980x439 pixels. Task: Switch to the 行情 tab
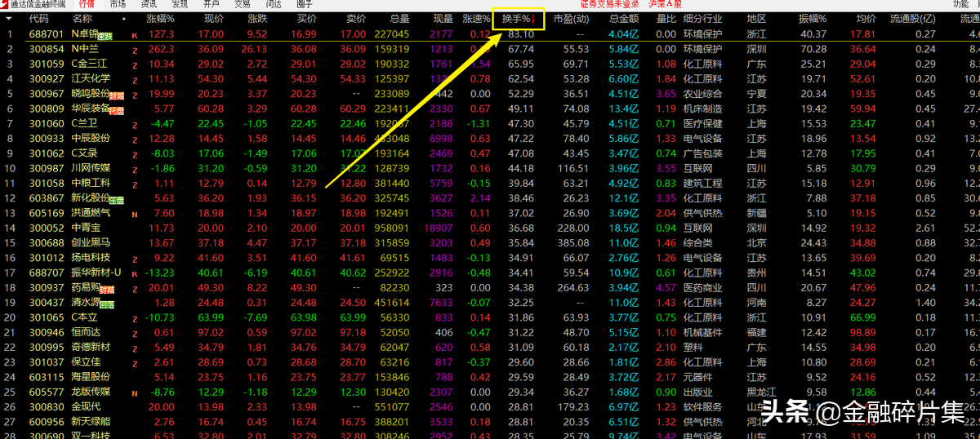point(87,4)
